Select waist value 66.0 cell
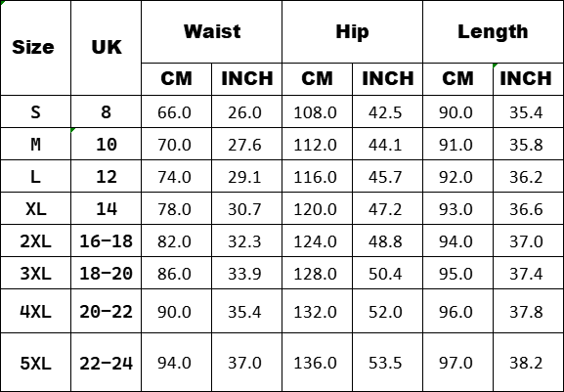This screenshot has height=392, width=564. pyautogui.click(x=176, y=111)
